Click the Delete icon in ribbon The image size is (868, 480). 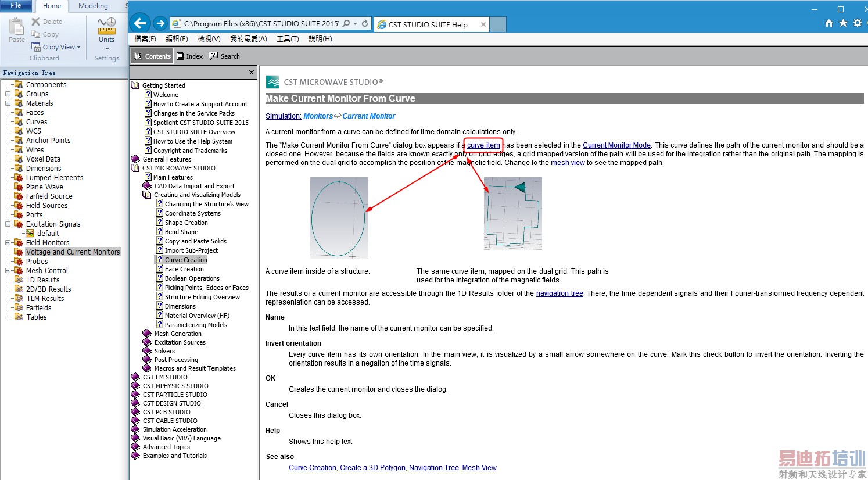[x=36, y=22]
